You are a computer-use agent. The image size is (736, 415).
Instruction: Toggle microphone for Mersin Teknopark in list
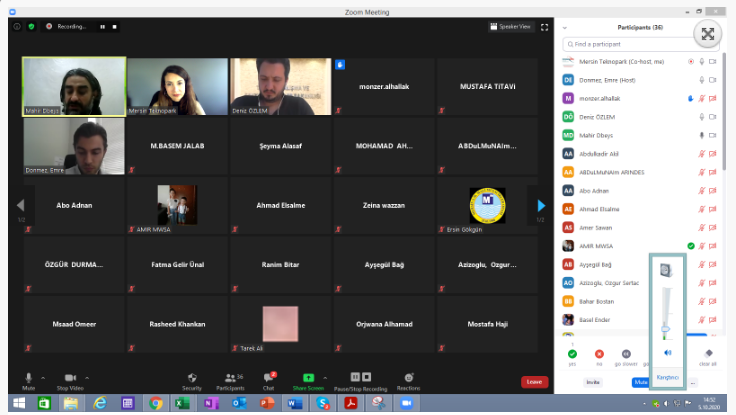702,61
